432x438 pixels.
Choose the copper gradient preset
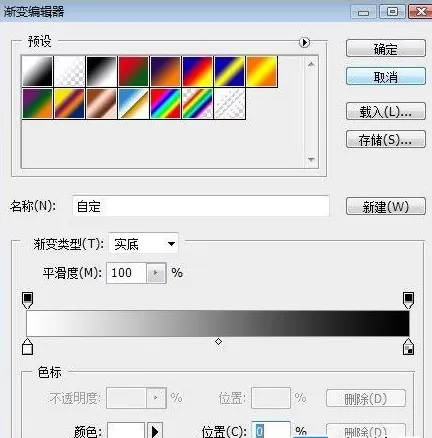pyautogui.click(x=101, y=103)
